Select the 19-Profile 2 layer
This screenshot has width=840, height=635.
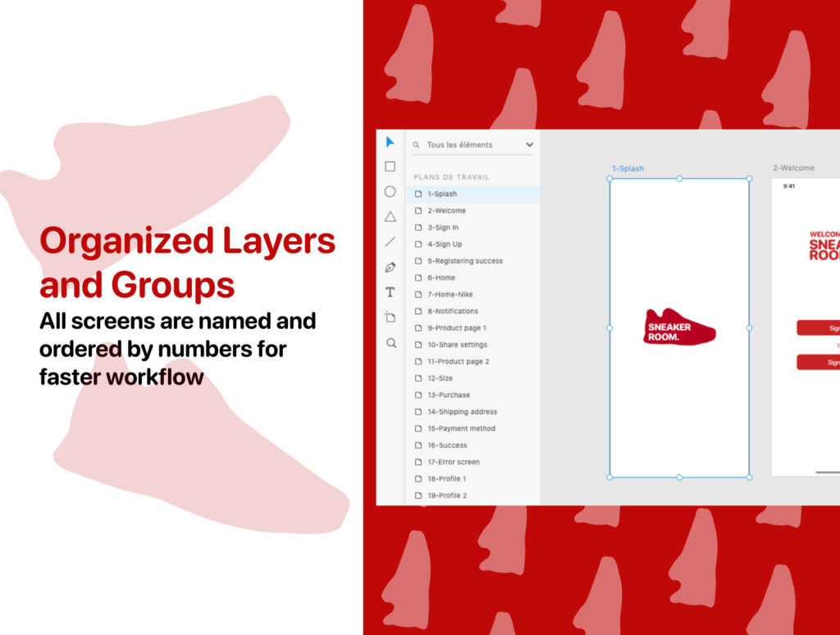(472, 496)
